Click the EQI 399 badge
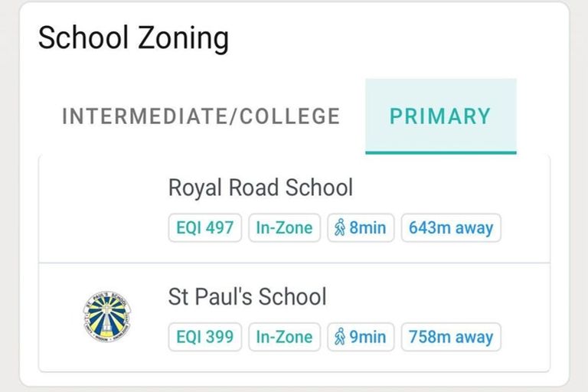The image size is (588, 392). point(204,337)
